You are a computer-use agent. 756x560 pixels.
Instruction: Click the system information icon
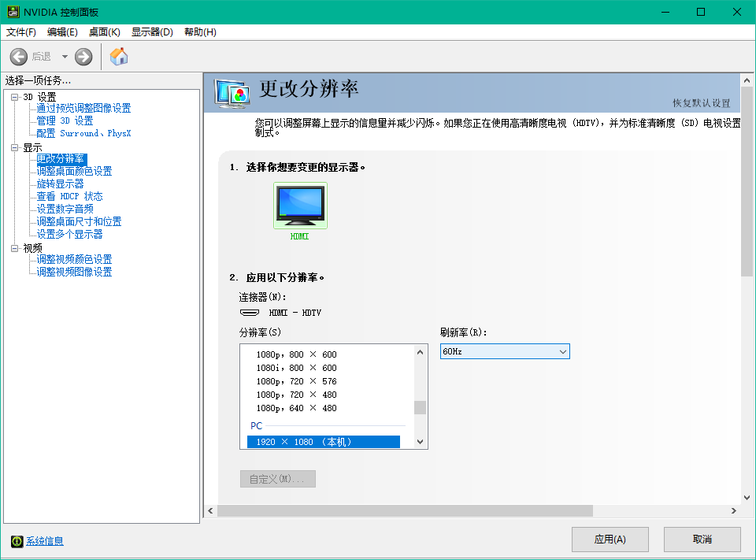point(17,541)
